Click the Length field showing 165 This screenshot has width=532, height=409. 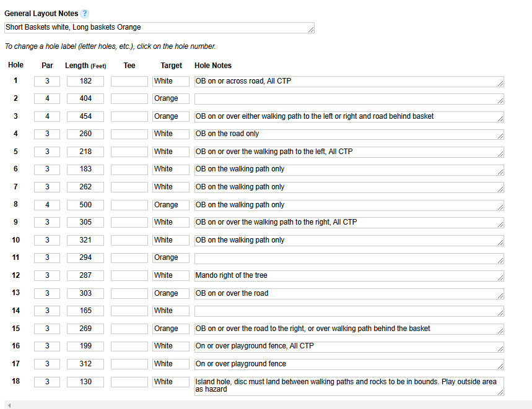point(85,311)
